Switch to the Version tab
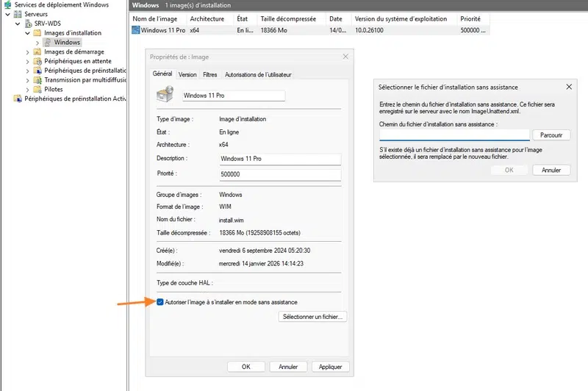This screenshot has width=588, height=391. tap(187, 74)
